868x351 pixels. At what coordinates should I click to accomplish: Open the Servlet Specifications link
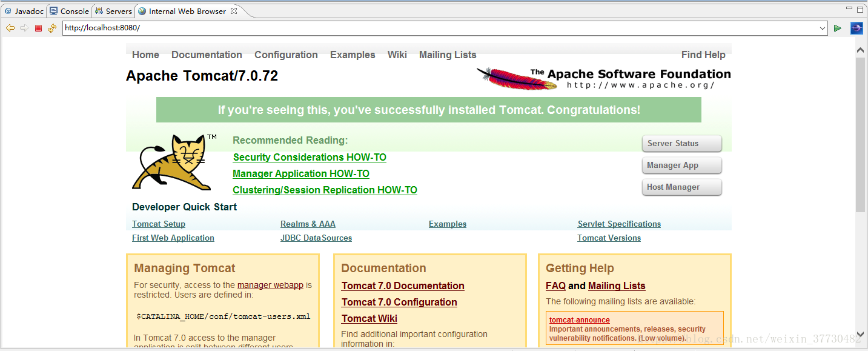(x=619, y=224)
